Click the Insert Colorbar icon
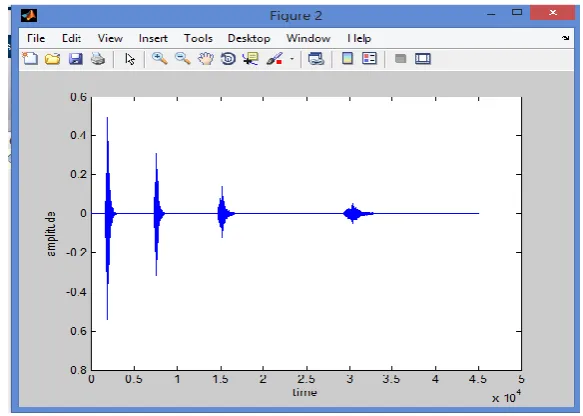Viewport: 583px width, 416px height. (347, 58)
